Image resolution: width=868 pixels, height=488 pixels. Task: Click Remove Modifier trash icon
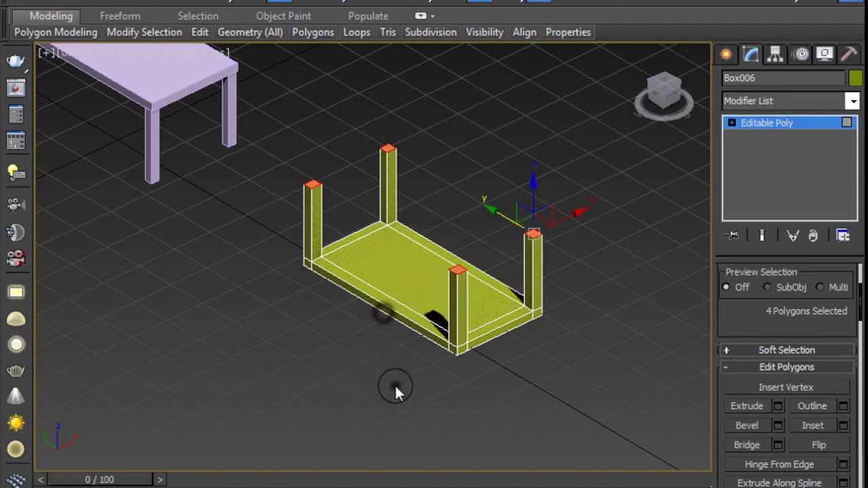[813, 235]
